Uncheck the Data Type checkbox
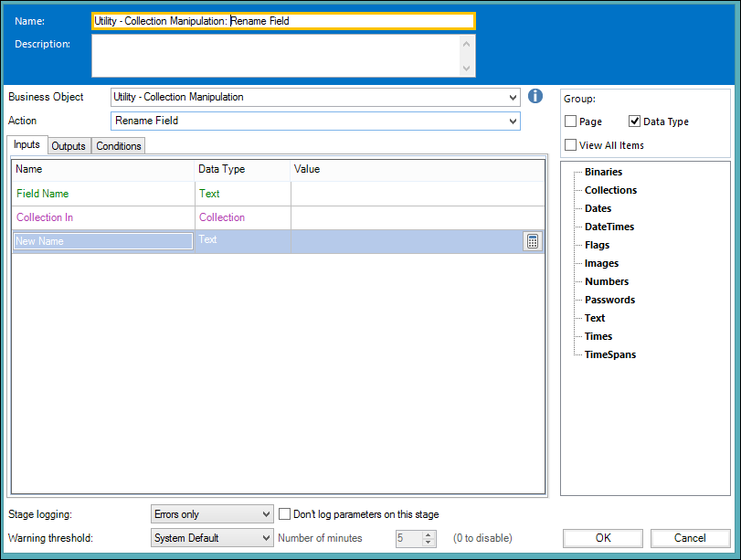The image size is (741, 560). (x=635, y=122)
